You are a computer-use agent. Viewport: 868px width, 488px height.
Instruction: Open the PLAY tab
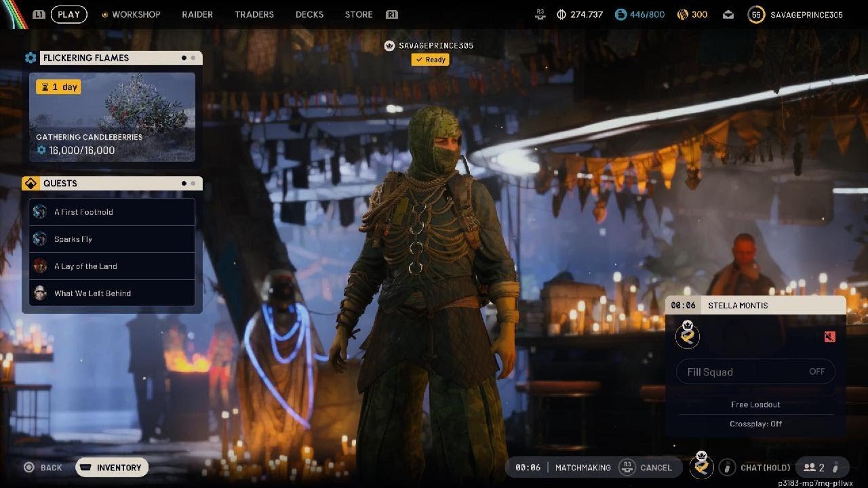tap(68, 14)
